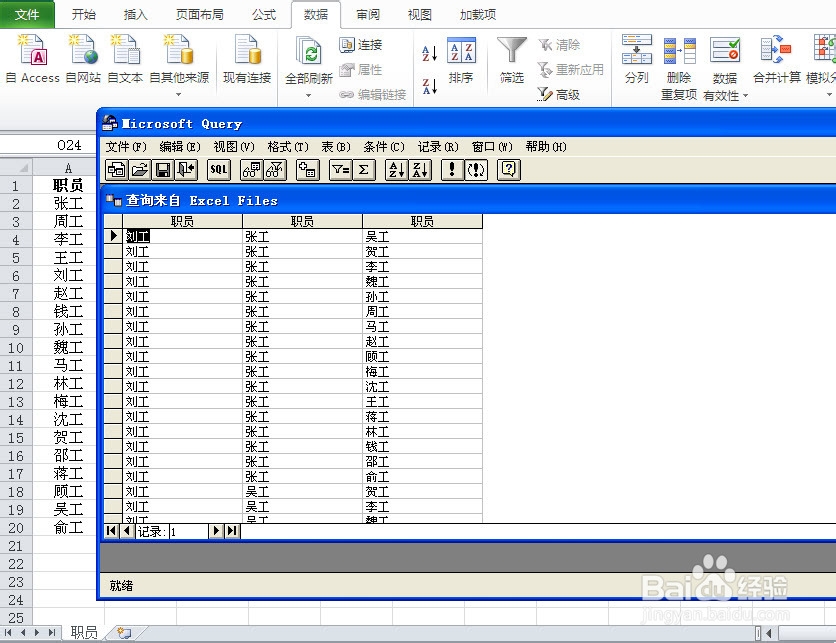
Task: Click Excel sort A to Z icon
Action: coord(430,53)
